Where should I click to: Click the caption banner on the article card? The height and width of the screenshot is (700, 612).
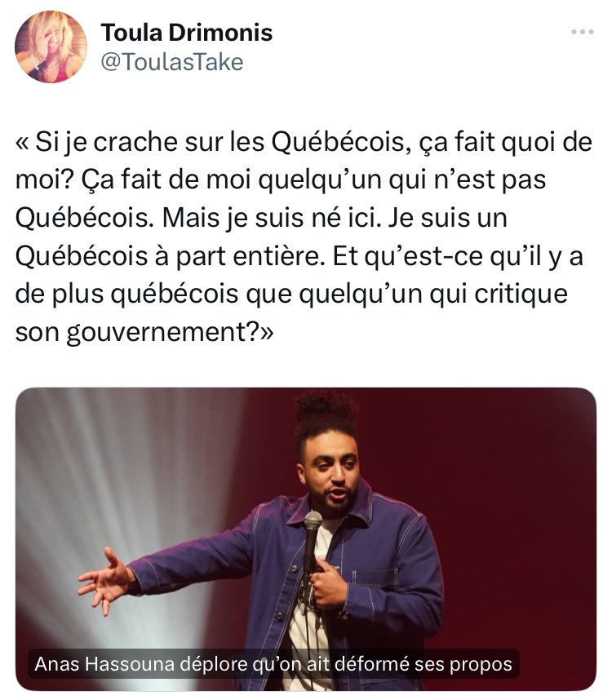click(273, 664)
